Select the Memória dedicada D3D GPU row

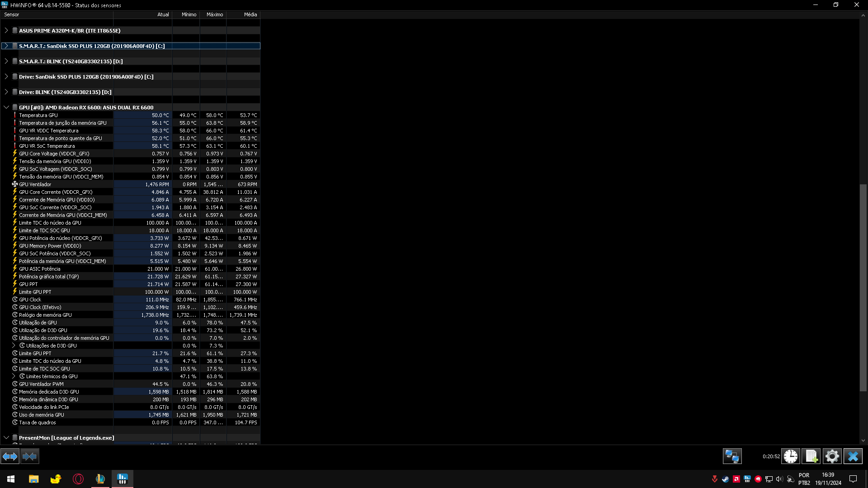click(49, 392)
